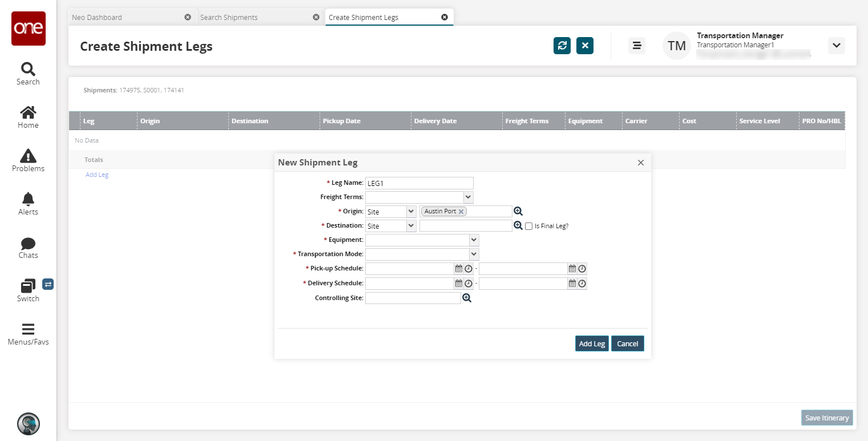Viewport: 868px width, 441px height.
Task: Click the refresh icon in page header
Action: tap(562, 46)
